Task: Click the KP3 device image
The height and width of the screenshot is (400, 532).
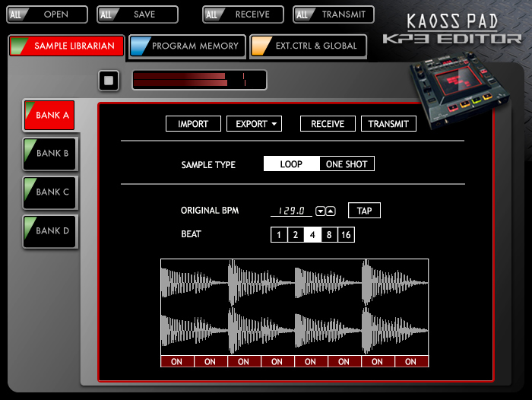Action: pos(460,90)
